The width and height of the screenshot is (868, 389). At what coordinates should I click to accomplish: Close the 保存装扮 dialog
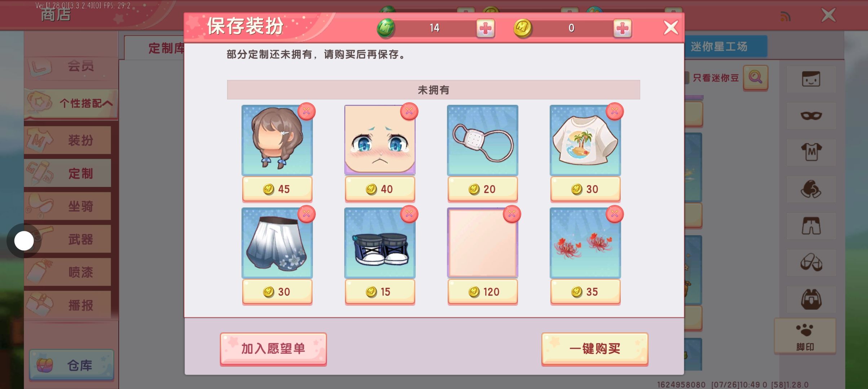[x=671, y=28]
